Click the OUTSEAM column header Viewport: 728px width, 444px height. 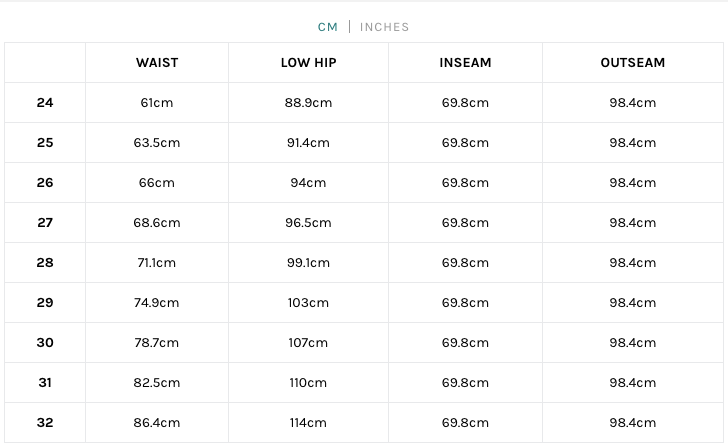[x=632, y=63]
